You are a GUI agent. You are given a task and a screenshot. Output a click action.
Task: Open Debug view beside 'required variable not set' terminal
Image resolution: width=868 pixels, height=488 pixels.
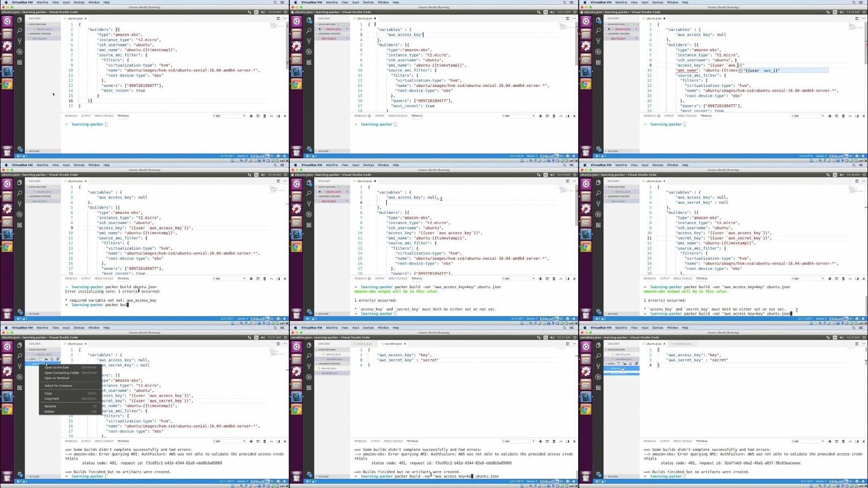20,214
